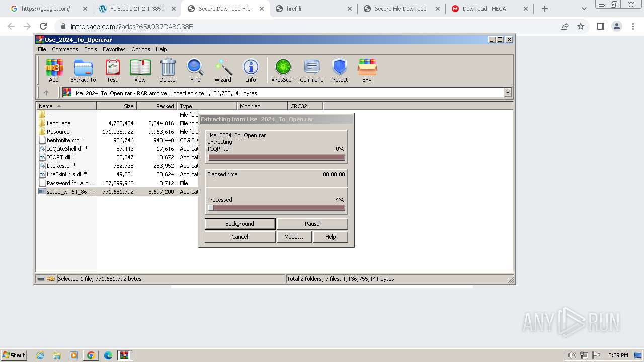The image size is (644, 362).
Task: Click the volume speaker tray icon
Action: [572, 355]
